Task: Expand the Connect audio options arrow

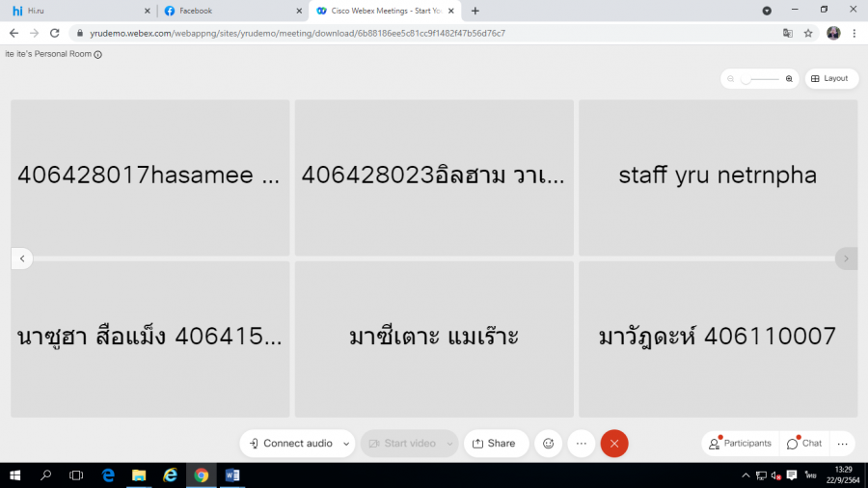Action: [345, 444]
